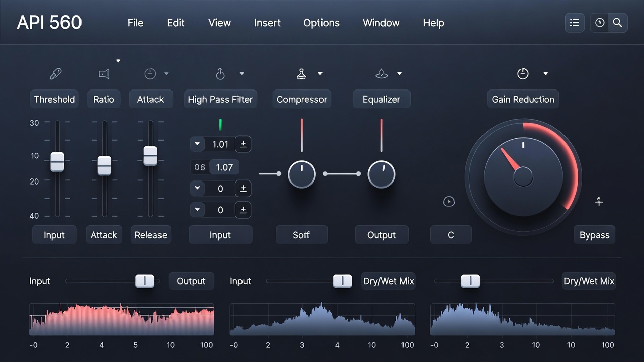This screenshot has width=644, height=362.
Task: Toggle the C button left of Bypass
Action: (x=451, y=235)
